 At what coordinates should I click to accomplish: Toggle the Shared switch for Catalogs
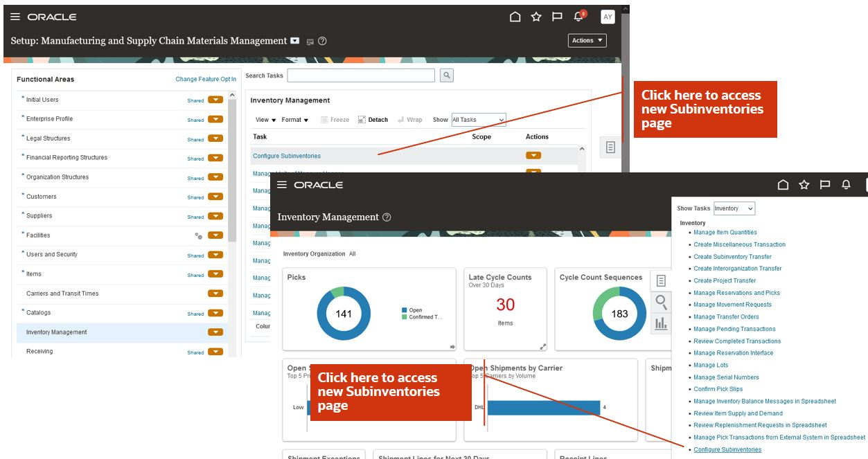(216, 312)
